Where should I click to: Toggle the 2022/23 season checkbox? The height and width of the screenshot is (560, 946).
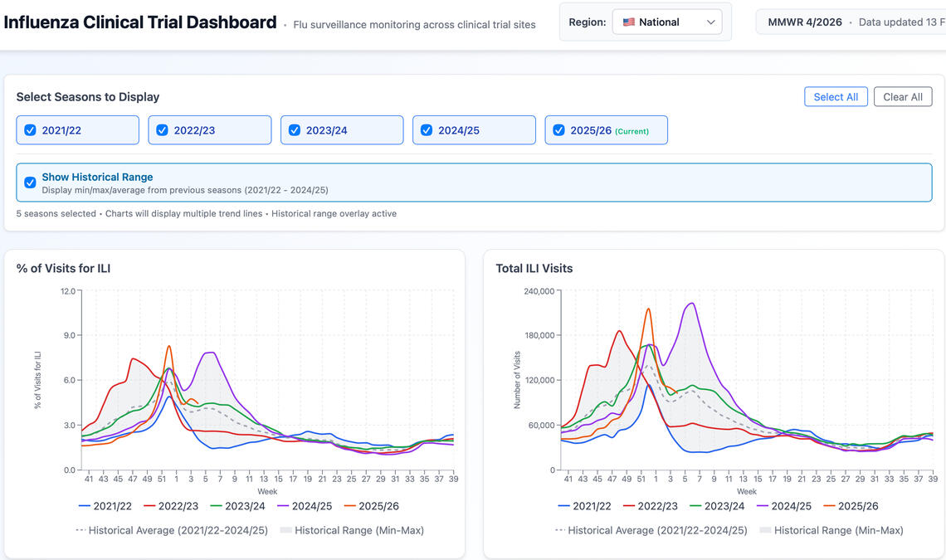coord(162,130)
